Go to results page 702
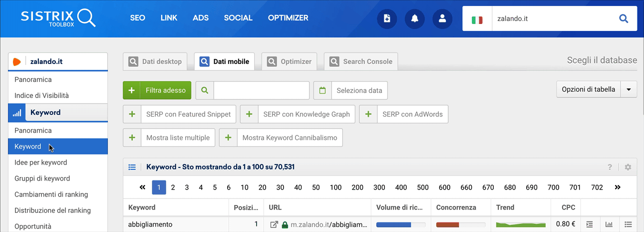 pos(597,187)
